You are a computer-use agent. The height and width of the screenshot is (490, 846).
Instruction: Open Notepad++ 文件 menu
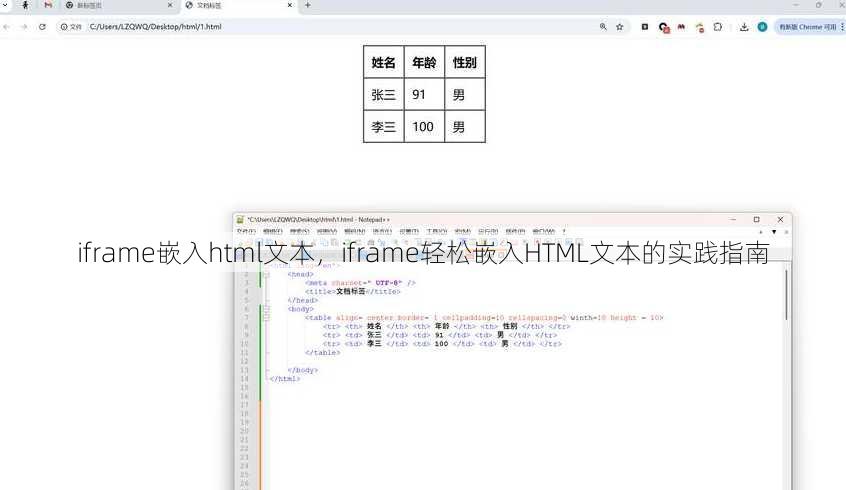[245, 232]
